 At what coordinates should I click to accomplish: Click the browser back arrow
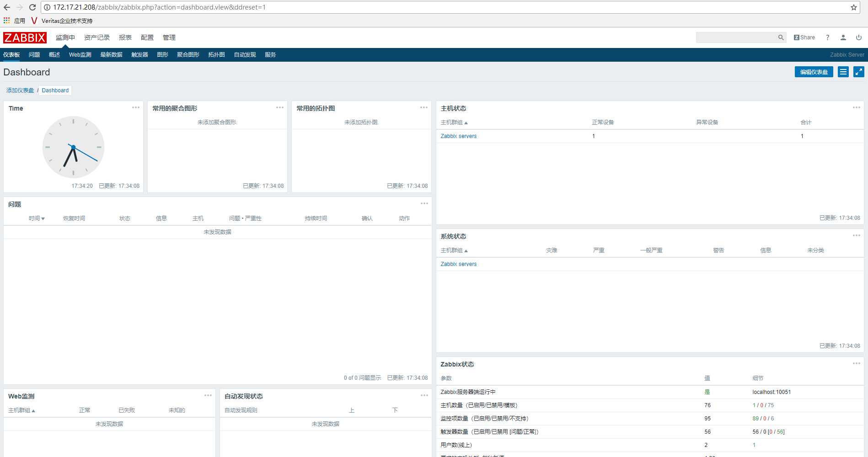click(x=7, y=7)
